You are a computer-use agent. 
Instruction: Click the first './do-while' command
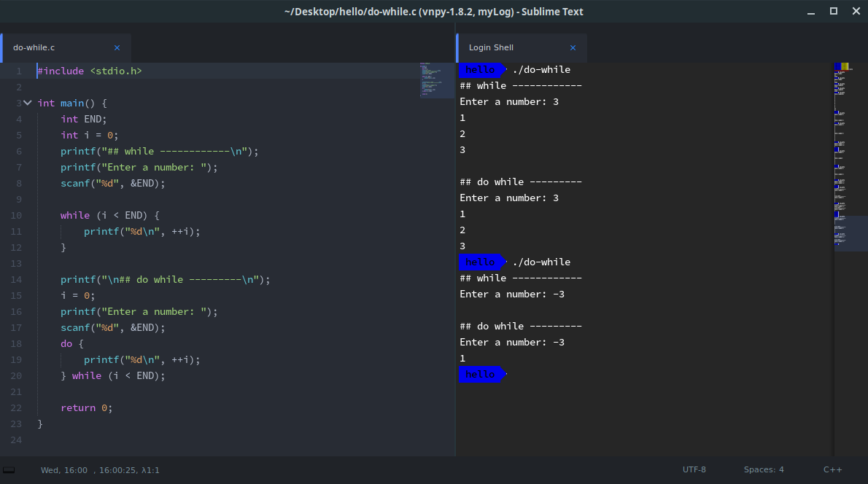[541, 70]
